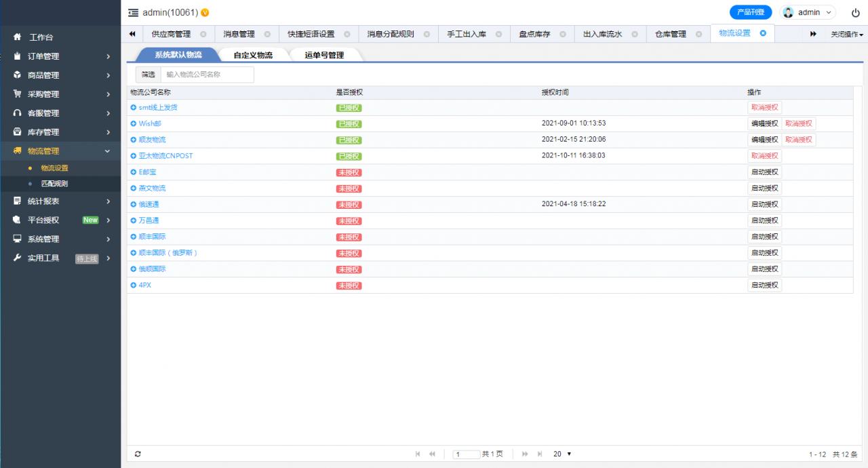Click 编辑授权 for 顺友物流
This screenshot has width=868, height=468.
coord(764,140)
